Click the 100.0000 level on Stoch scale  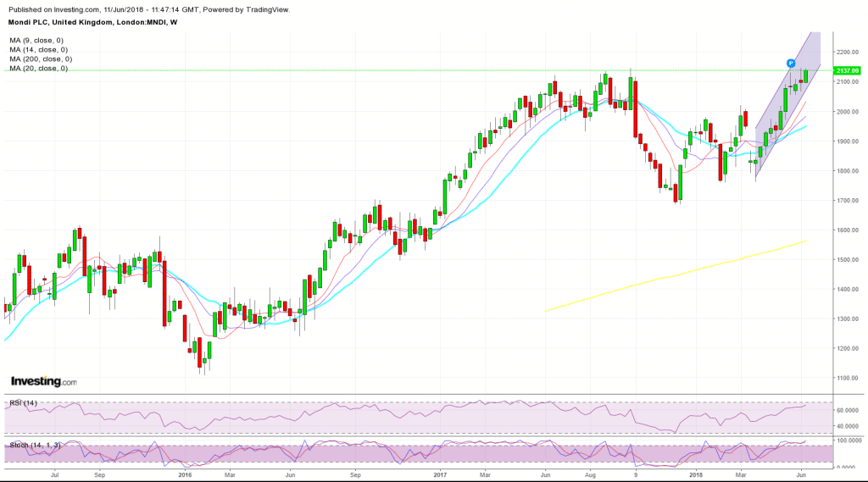coord(850,441)
